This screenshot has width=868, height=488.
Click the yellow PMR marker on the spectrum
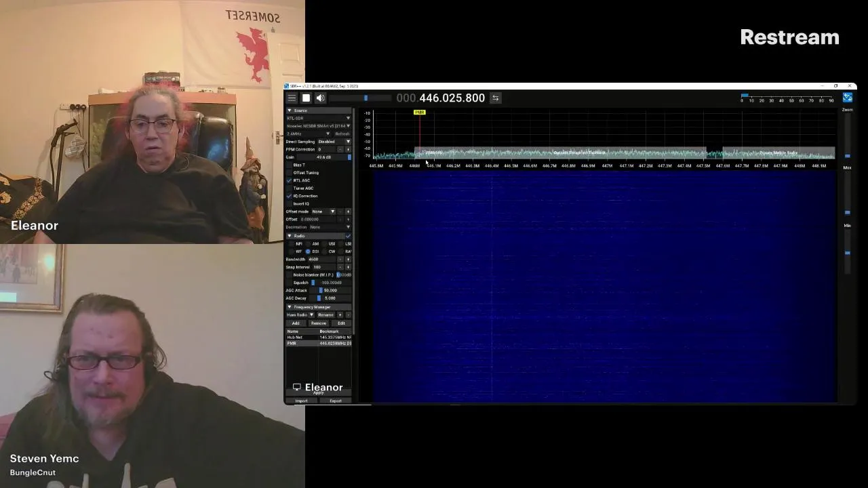tap(420, 113)
